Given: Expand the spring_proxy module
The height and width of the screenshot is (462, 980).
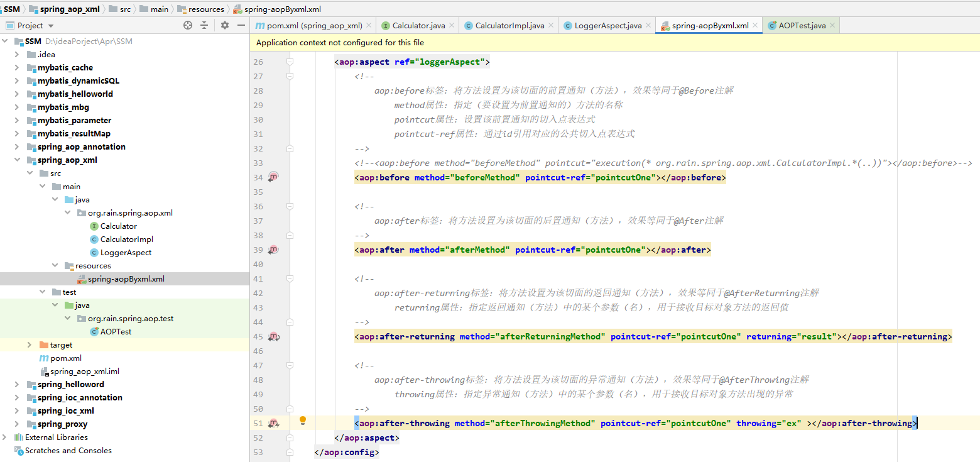Looking at the screenshot, I should pos(17,424).
